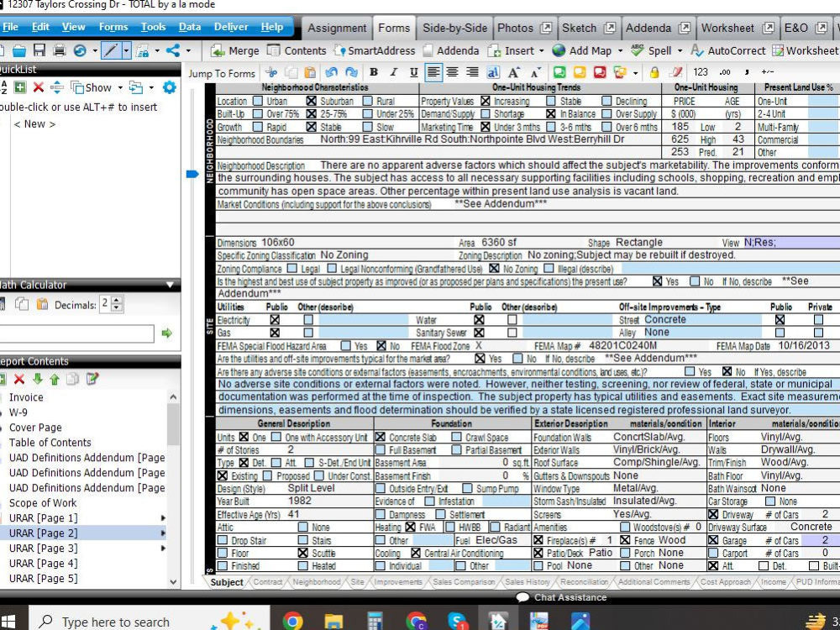Open the Share icon dropdown arrow
The height and width of the screenshot is (630, 840).
[188, 51]
